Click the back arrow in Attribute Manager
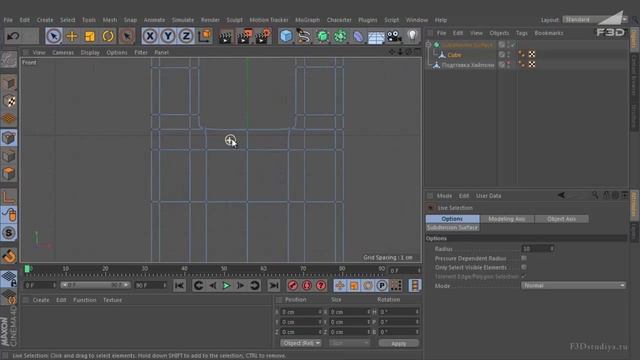Image resolution: width=640 pixels, height=360 pixels. [562, 195]
